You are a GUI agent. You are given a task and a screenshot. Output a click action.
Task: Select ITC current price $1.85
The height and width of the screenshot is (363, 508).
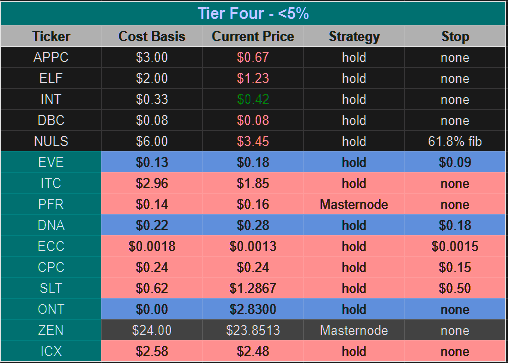point(253,183)
